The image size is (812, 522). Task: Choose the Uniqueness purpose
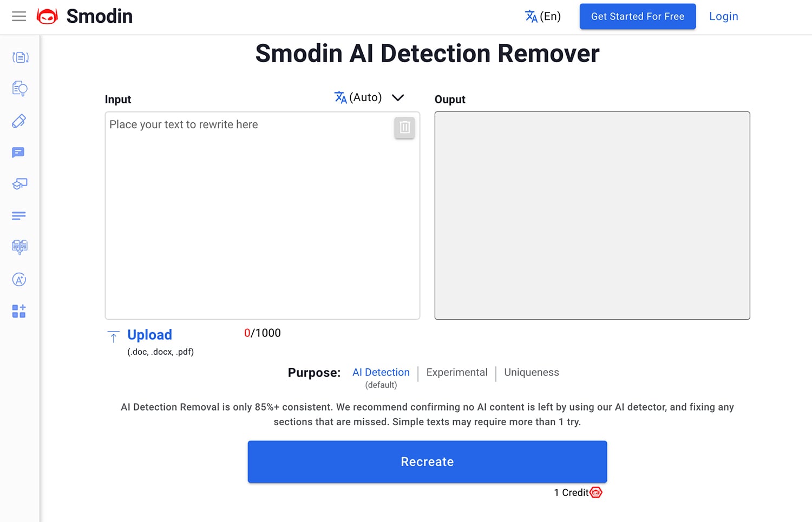pos(531,372)
